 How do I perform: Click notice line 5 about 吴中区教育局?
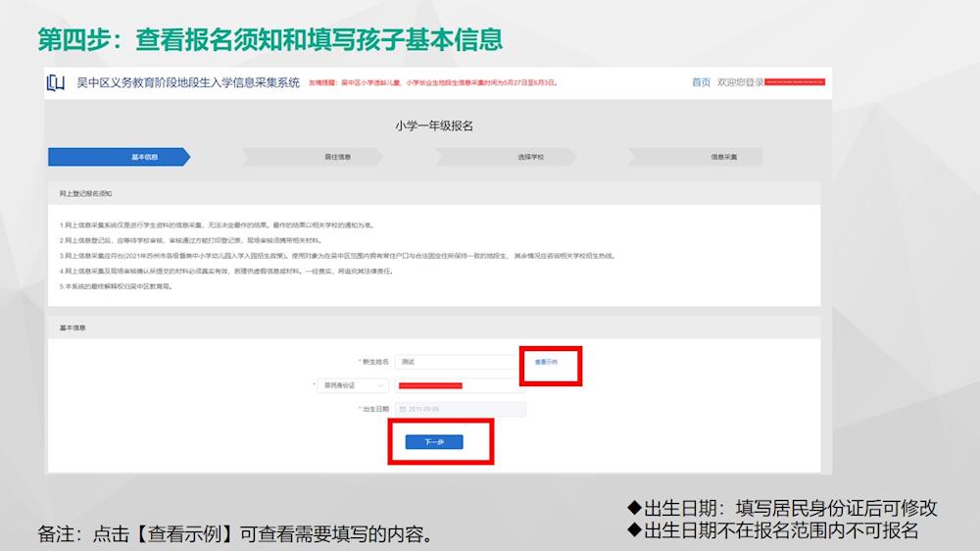(x=117, y=286)
